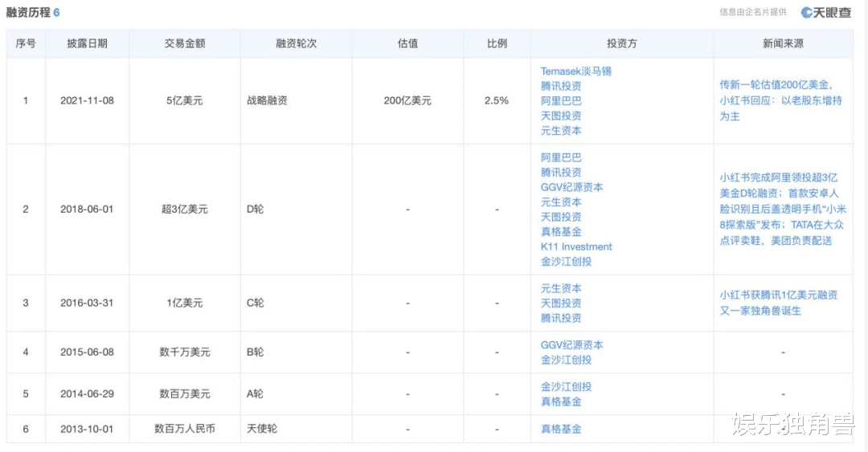
Task: Click the 融资历程 section title
Action: pyautogui.click(x=28, y=12)
